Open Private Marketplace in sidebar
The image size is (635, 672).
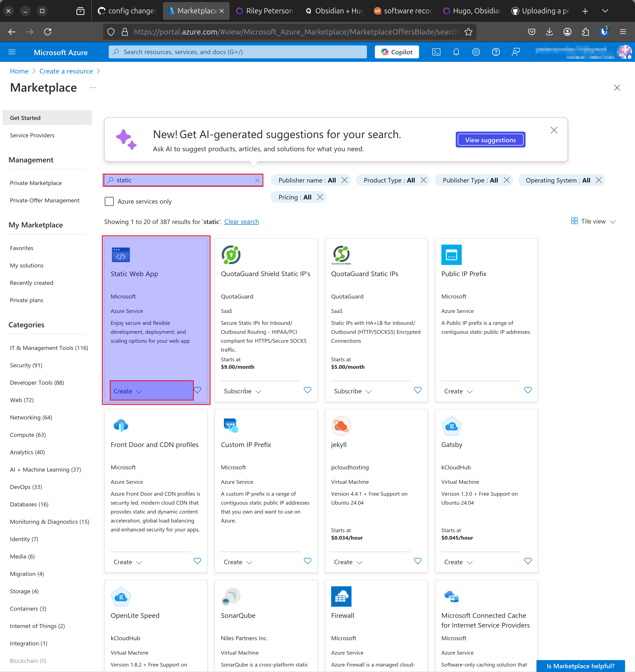(x=35, y=183)
